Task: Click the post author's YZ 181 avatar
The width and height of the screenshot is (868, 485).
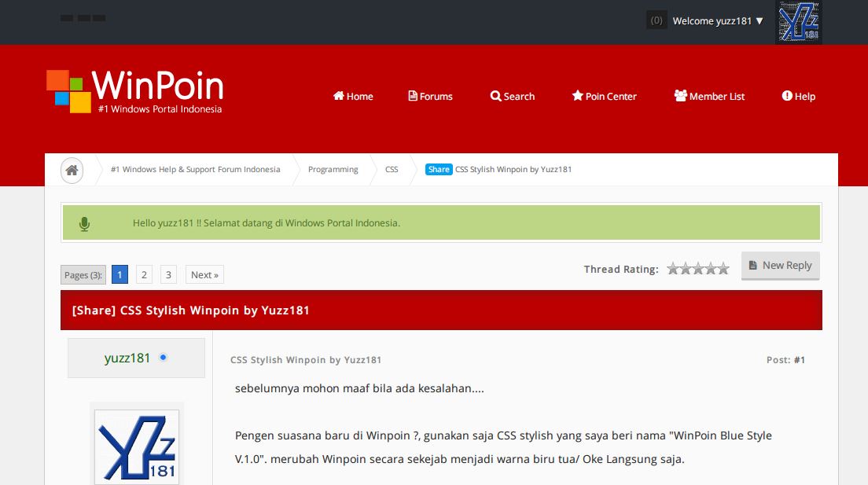Action: coord(137,447)
